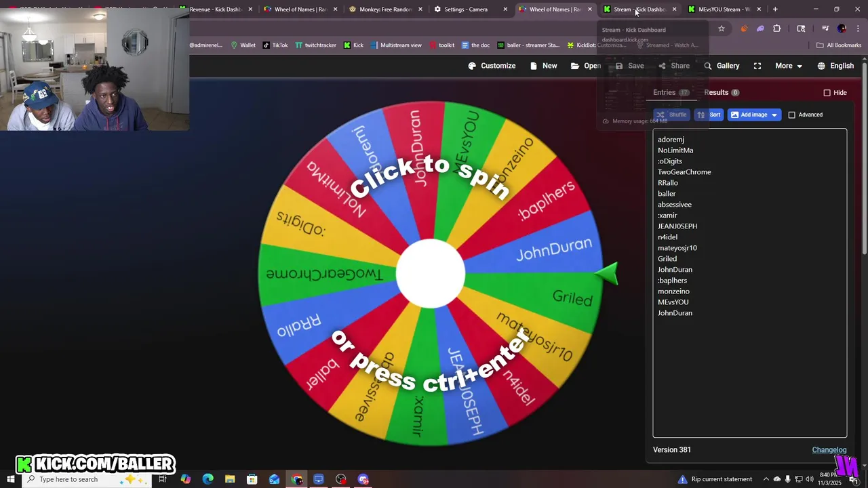Viewport: 868px width, 488px height.
Task: Open Microsoft Store from the taskbar
Action: (x=252, y=479)
